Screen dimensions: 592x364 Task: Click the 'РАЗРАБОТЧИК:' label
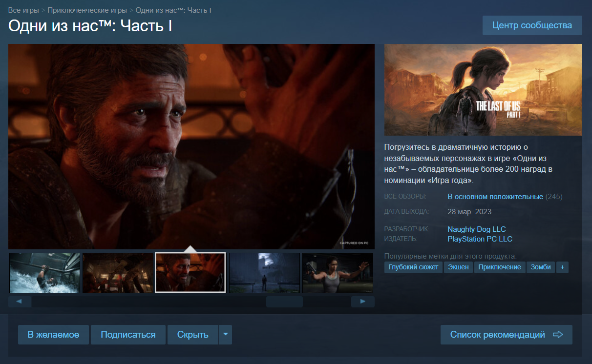click(406, 229)
